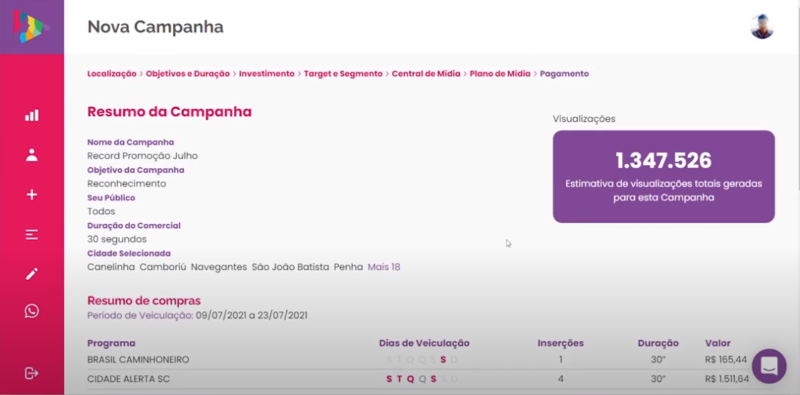Click the T day of CIDADE ALERTA SC
The height and width of the screenshot is (395, 800).
click(399, 379)
